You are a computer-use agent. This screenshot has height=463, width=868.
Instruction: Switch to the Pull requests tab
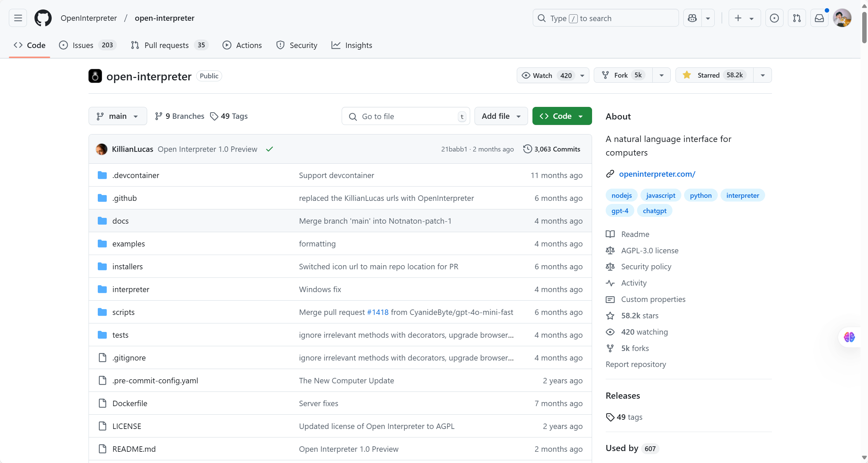click(166, 45)
